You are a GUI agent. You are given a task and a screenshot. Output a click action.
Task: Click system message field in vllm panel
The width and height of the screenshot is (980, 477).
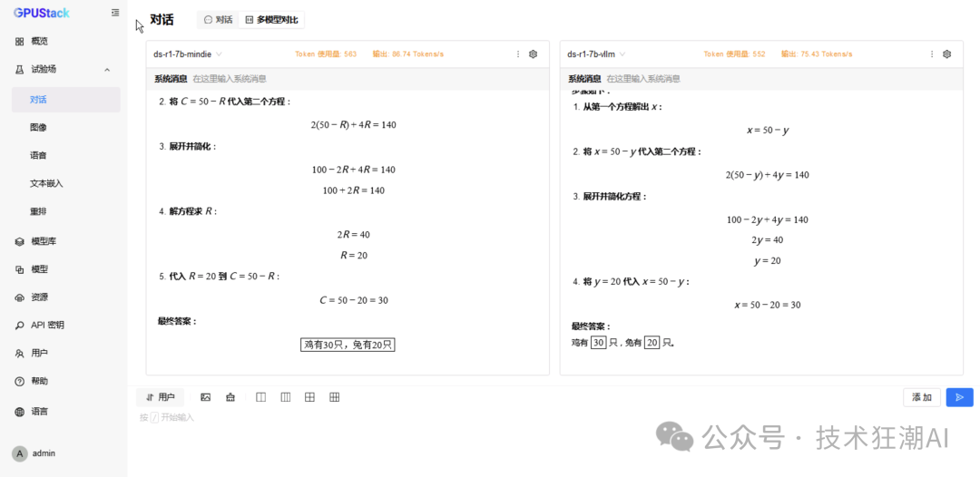[761, 79]
